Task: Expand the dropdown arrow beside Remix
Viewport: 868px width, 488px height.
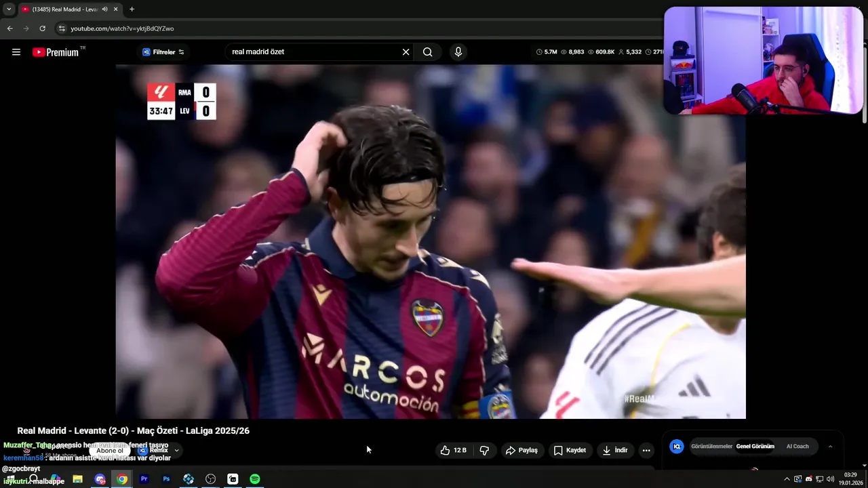Action: click(177, 450)
